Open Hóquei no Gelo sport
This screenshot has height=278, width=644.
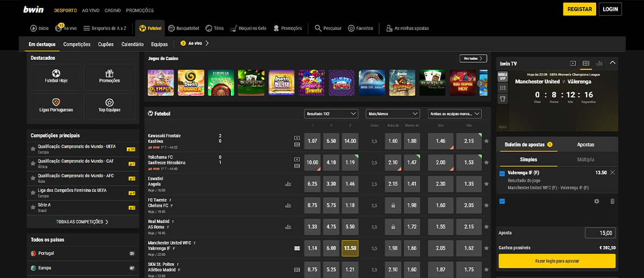click(x=234, y=28)
